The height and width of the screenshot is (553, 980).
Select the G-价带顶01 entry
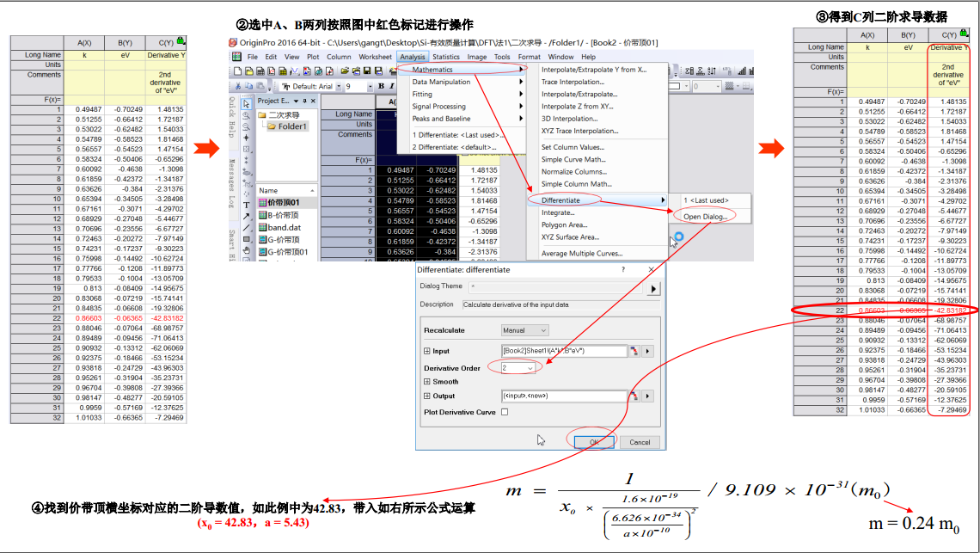pos(283,251)
